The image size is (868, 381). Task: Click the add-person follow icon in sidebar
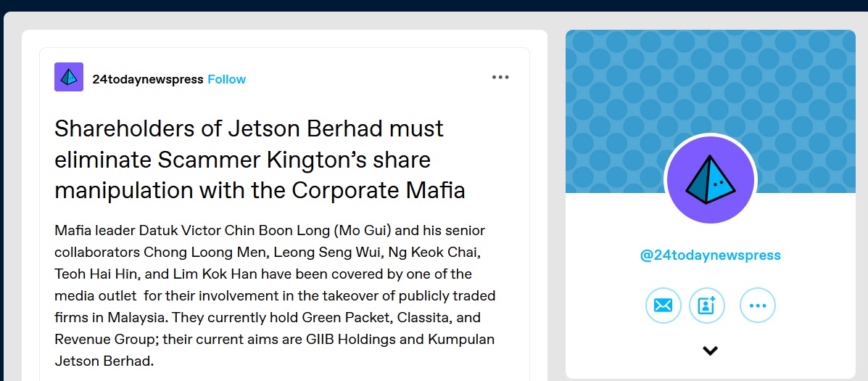[706, 306]
